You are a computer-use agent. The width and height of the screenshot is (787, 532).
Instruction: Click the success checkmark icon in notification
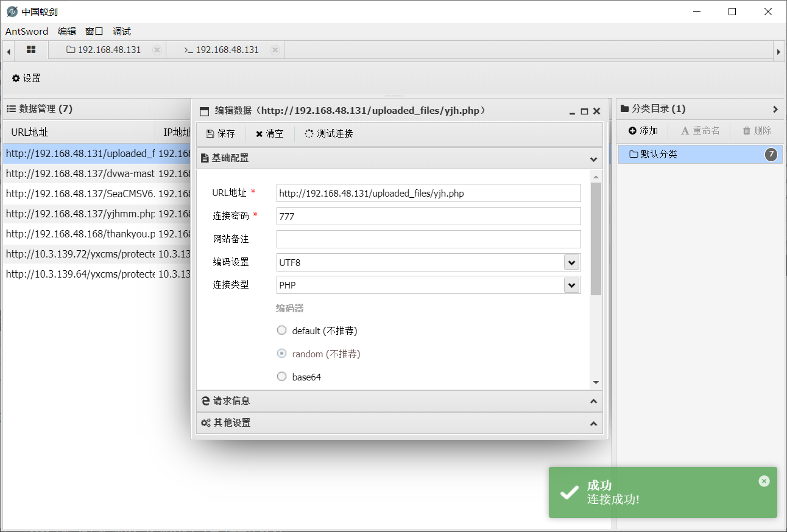[x=570, y=492]
